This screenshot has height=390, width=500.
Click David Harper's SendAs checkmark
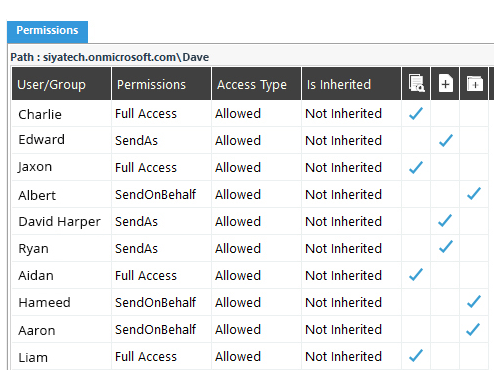tap(445, 221)
